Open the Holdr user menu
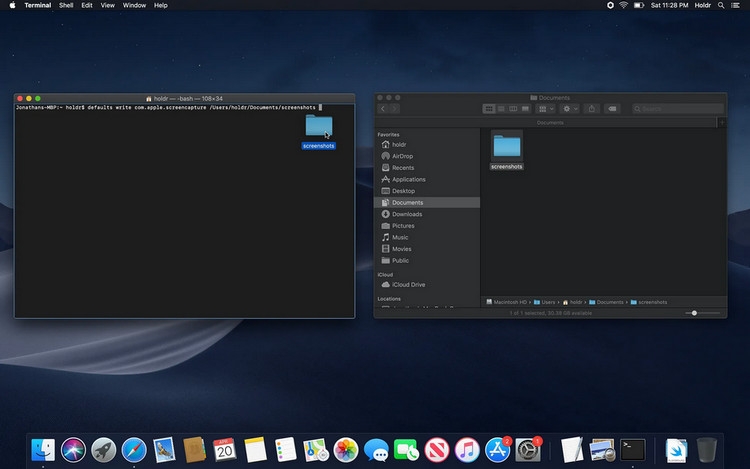750x469 pixels. pyautogui.click(x=703, y=5)
